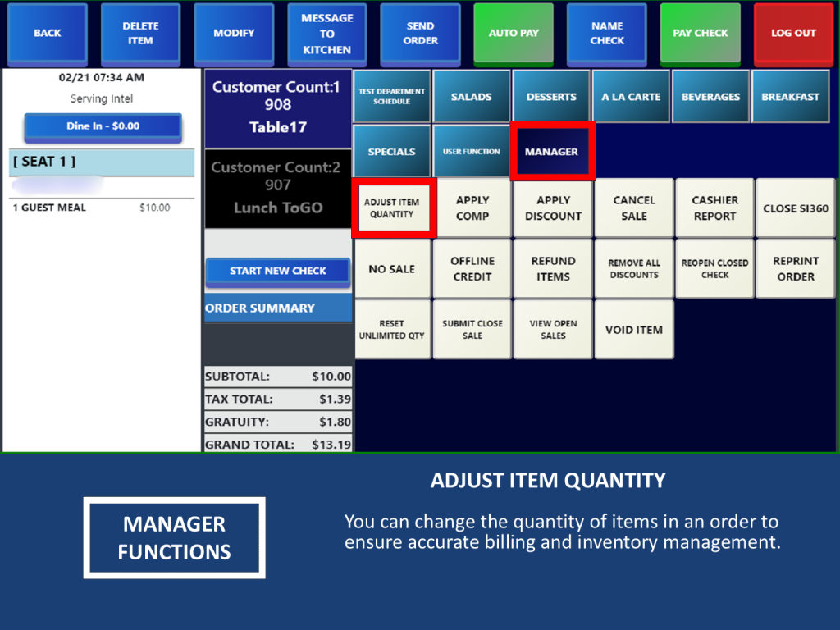Open the Cashier Report
Viewport: 840px width, 630px height.
tap(714, 208)
